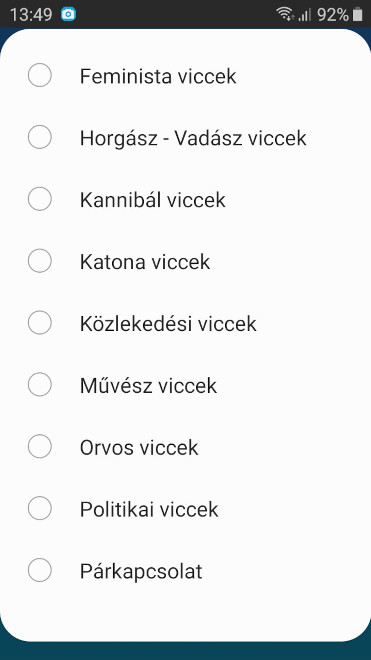The width and height of the screenshot is (371, 660).
Task: Select Orvos viccek radio button
Action: click(40, 447)
